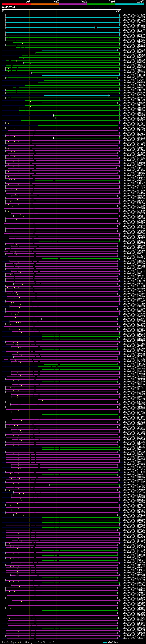The height and width of the screenshot is (644, 146).
Task: Click the red 20% identity legend segment
Action: 16,4
